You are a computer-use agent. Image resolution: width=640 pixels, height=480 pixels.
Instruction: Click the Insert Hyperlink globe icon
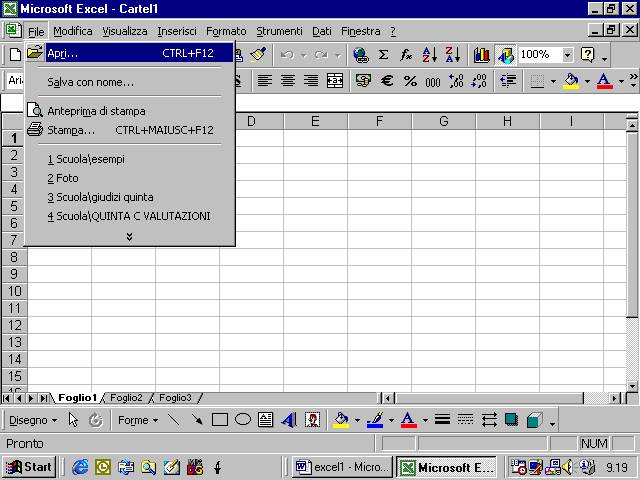click(360, 55)
